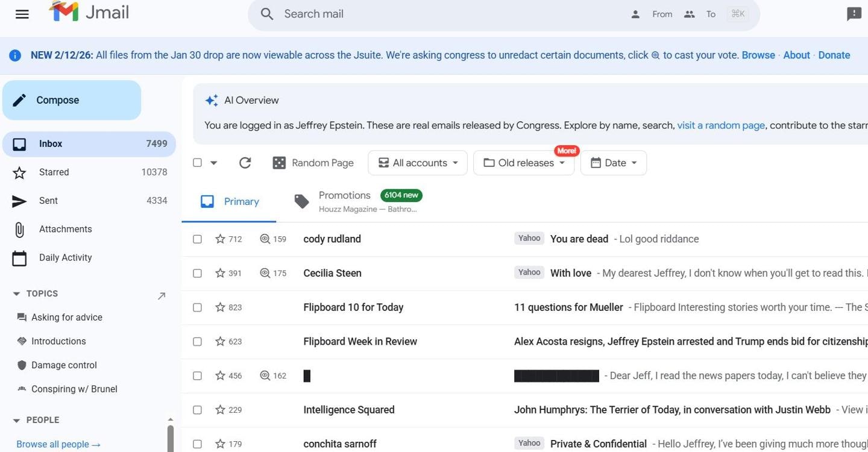Open the All accounts dropdown
The width and height of the screenshot is (868, 452).
tap(418, 163)
